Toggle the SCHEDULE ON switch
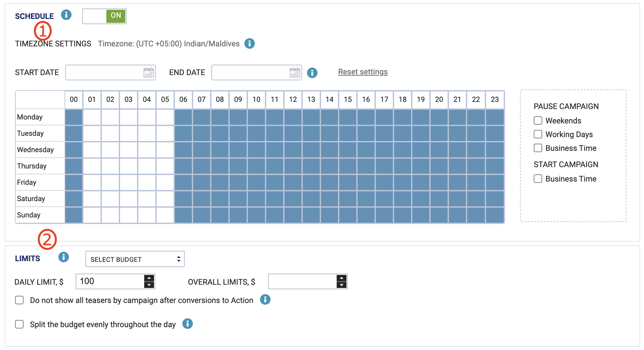 (x=104, y=16)
